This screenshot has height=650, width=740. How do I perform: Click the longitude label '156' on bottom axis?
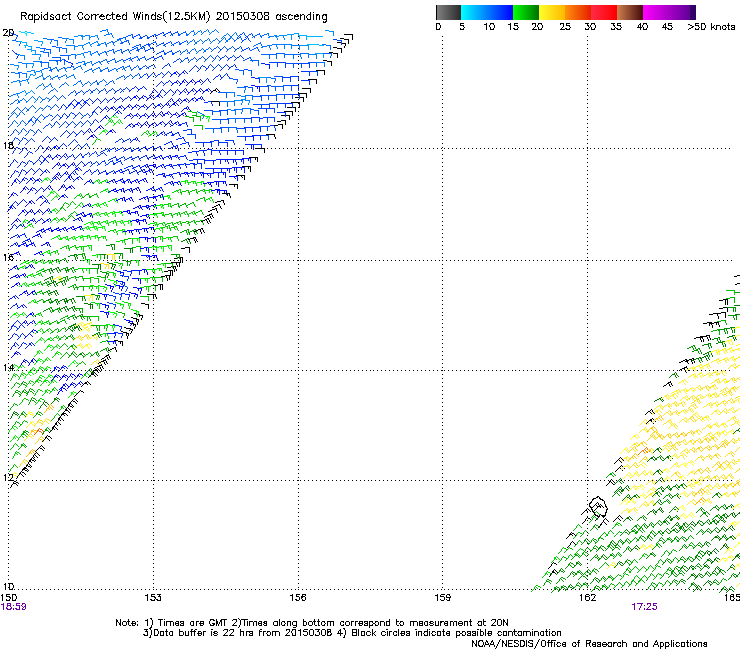point(298,598)
